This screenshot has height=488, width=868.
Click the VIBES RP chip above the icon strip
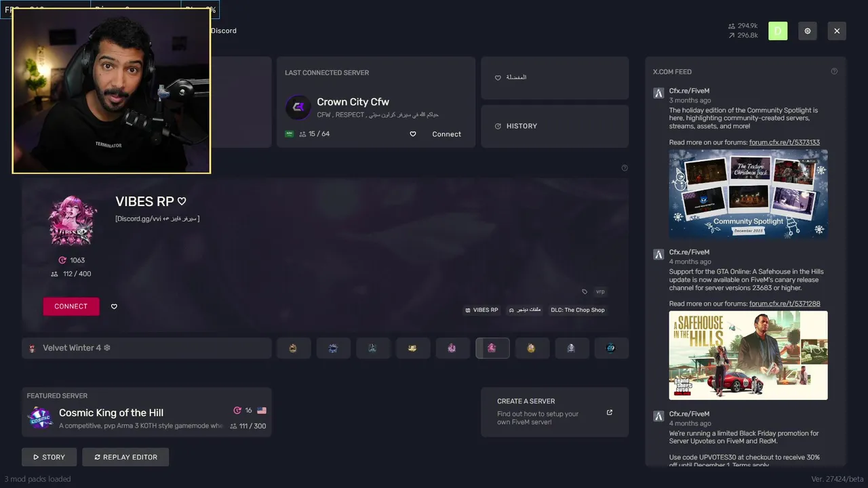pyautogui.click(x=481, y=310)
